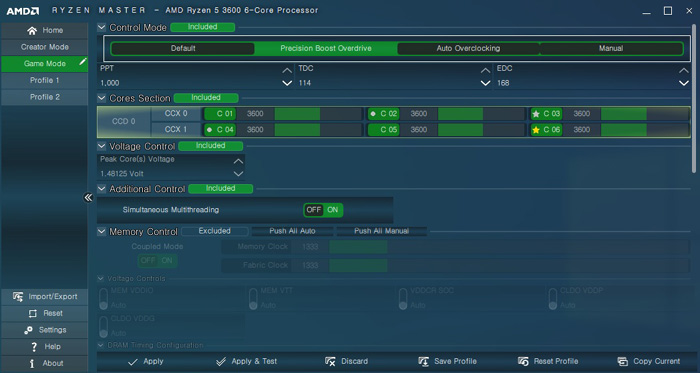Screen dimensions: 700x373
Task: Click the Help question mark icon
Action: pyautogui.click(x=34, y=347)
